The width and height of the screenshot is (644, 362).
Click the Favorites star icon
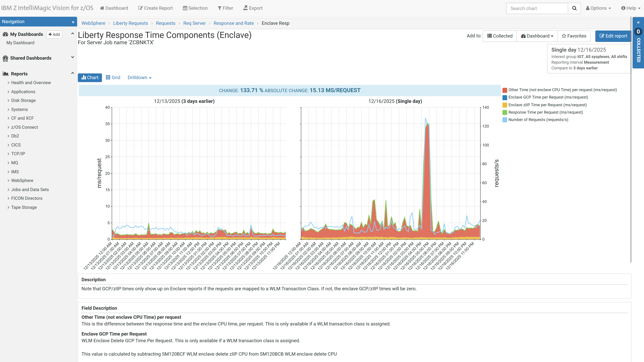coord(564,36)
